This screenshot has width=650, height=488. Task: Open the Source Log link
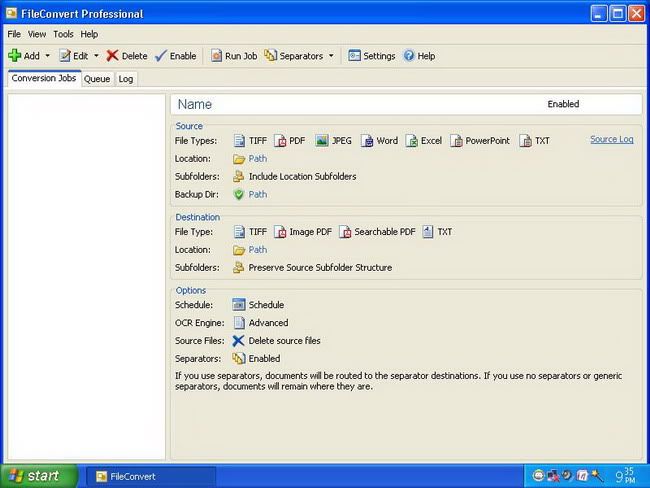[611, 139]
